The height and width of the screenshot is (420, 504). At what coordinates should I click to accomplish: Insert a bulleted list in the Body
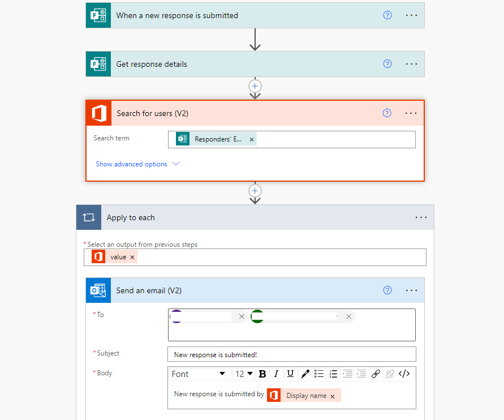(x=319, y=374)
